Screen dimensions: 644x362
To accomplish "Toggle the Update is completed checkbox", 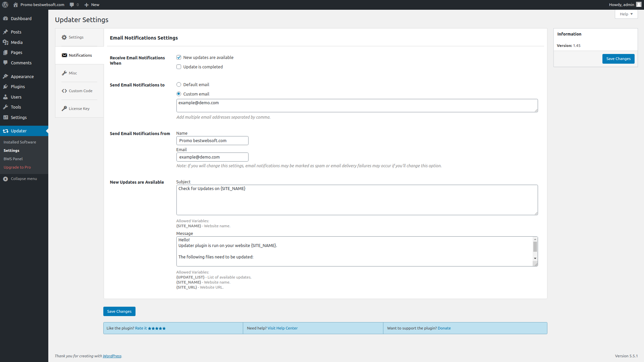I will [x=179, y=67].
